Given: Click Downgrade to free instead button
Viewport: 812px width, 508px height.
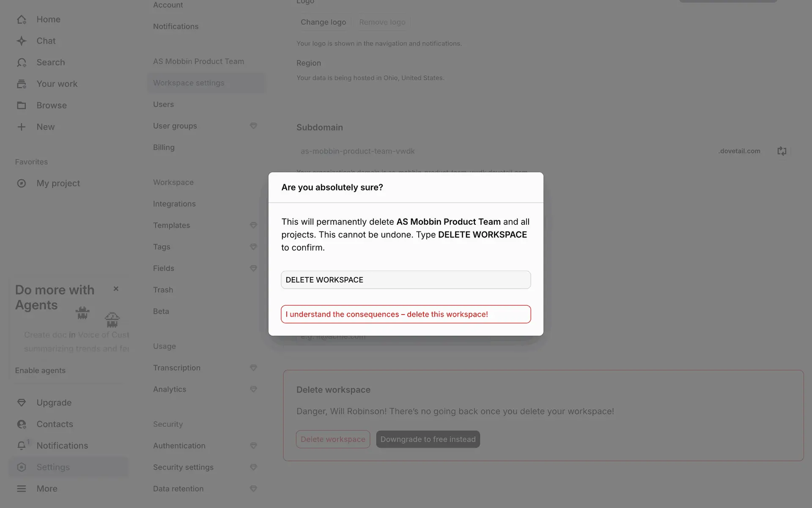Looking at the screenshot, I should pyautogui.click(x=428, y=439).
